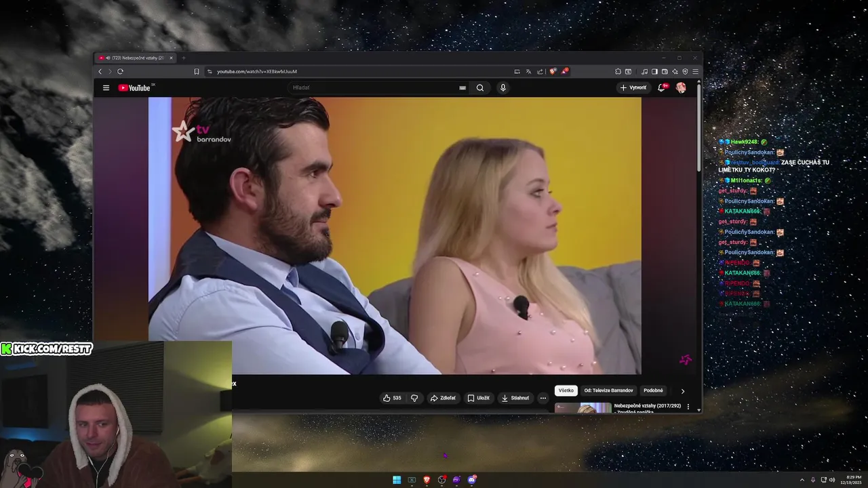Dislike the video
Screen dimensions: 868x488
(414, 398)
